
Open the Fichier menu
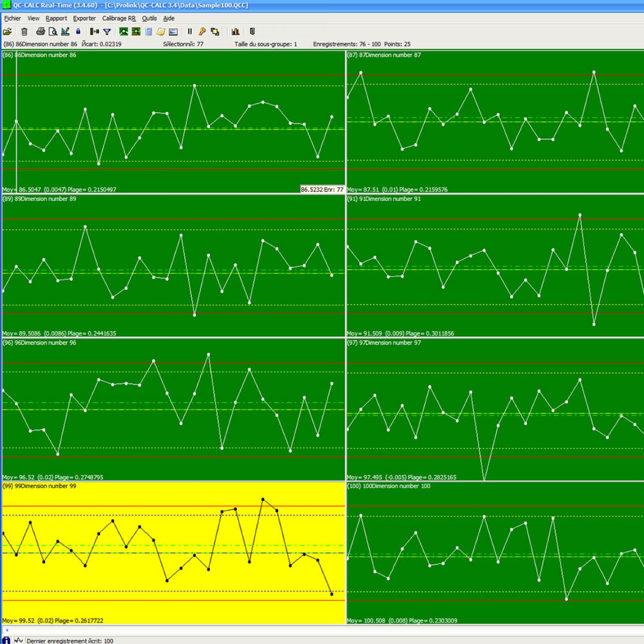12,18
